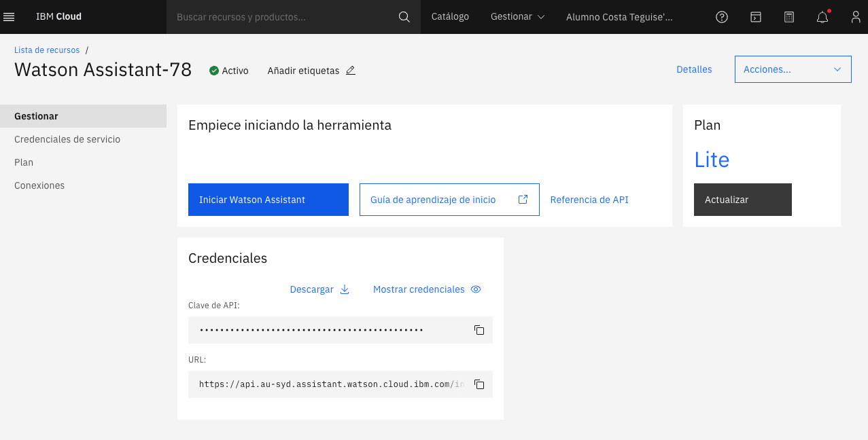
Task: Open the Acciones dropdown
Action: pos(793,69)
